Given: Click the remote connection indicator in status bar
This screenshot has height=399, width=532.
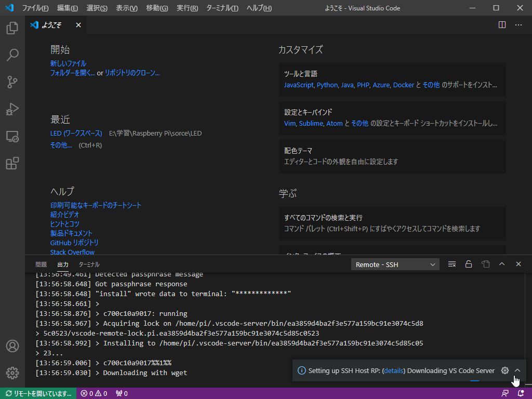Looking at the screenshot, I should (39, 394).
